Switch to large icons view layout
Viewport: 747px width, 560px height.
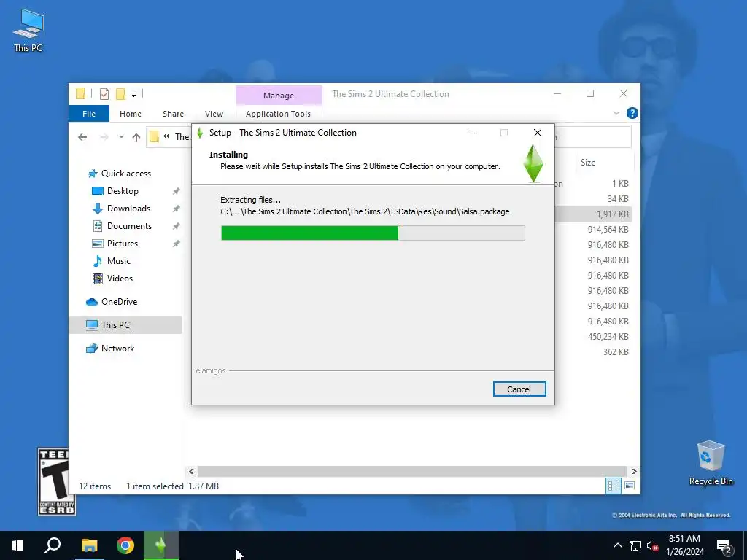[x=630, y=486]
